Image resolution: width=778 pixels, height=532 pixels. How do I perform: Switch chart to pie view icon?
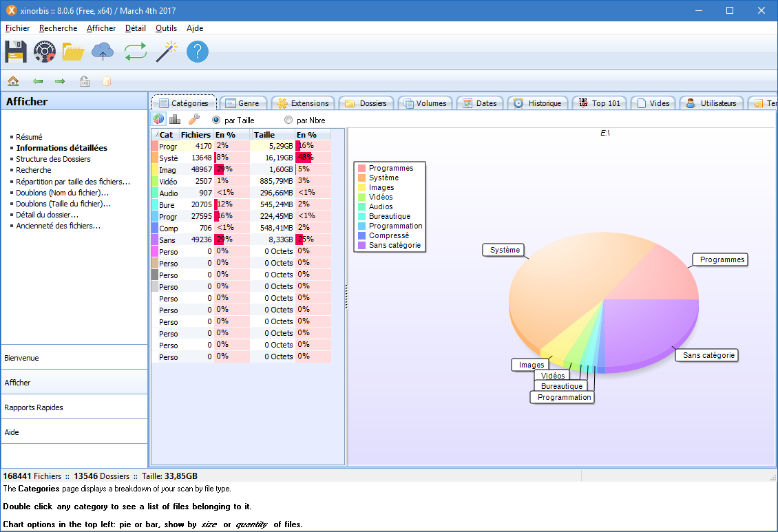click(159, 119)
